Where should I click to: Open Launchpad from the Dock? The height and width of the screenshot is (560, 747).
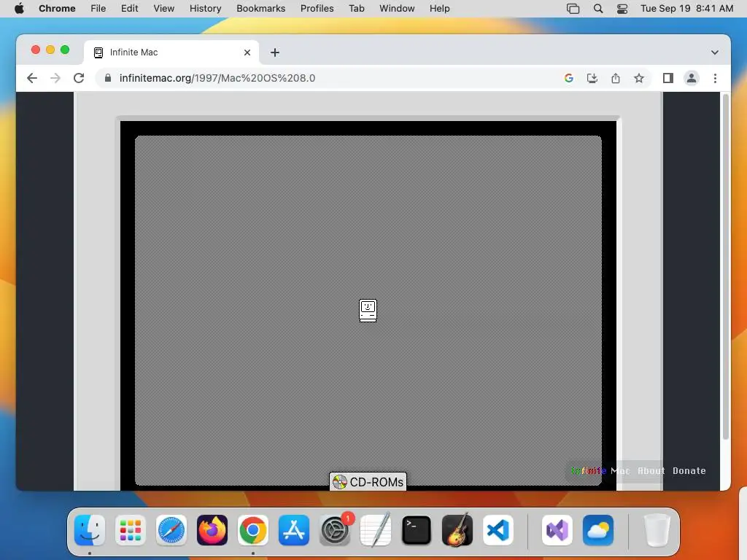(131, 530)
